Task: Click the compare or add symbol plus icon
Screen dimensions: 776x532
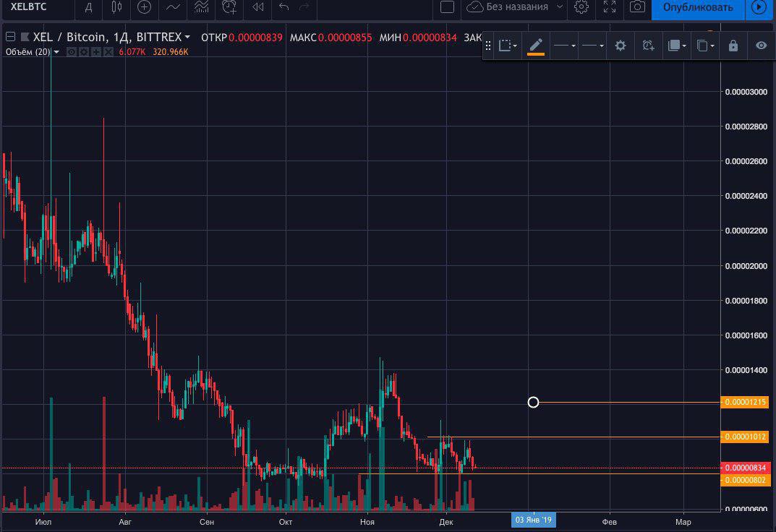Action: (x=144, y=7)
